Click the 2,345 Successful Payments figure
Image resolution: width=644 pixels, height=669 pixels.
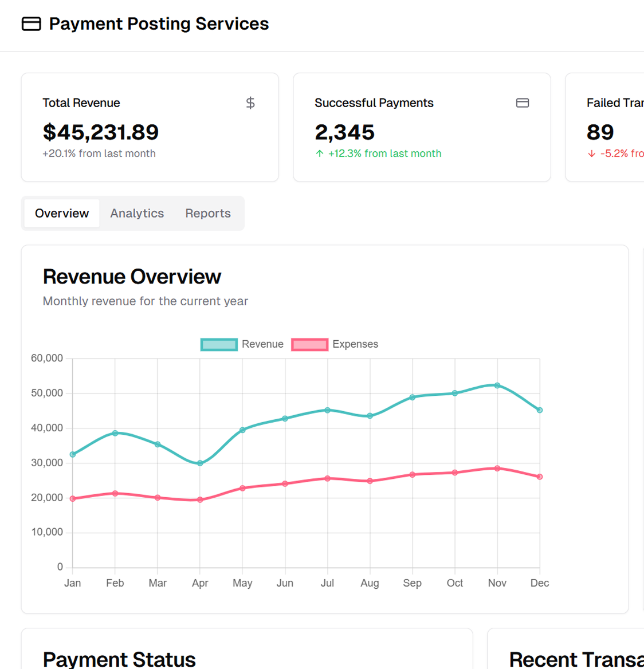coord(344,132)
